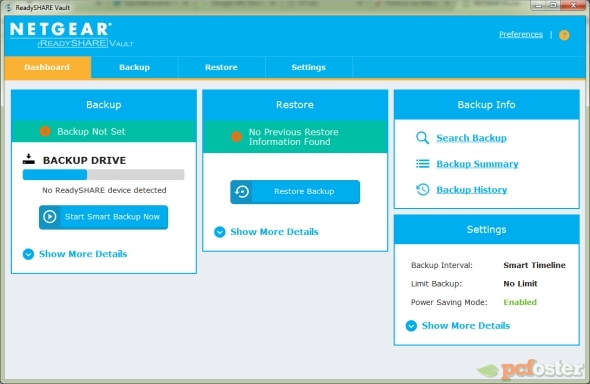This screenshot has height=384, width=590.
Task: Click the No Previous Restore Information Found banner
Action: click(295, 137)
